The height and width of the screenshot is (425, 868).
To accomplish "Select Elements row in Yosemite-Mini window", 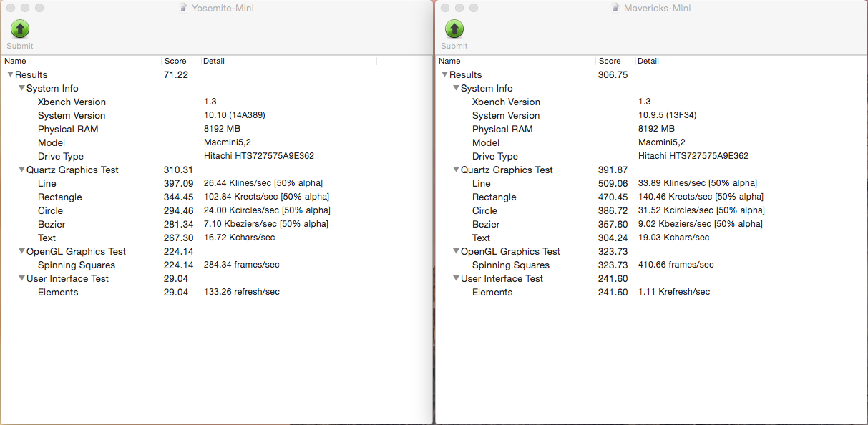I will coord(216,292).
